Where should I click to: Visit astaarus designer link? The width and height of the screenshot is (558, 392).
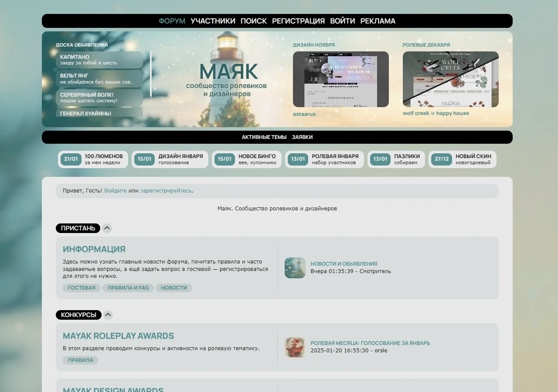point(304,114)
